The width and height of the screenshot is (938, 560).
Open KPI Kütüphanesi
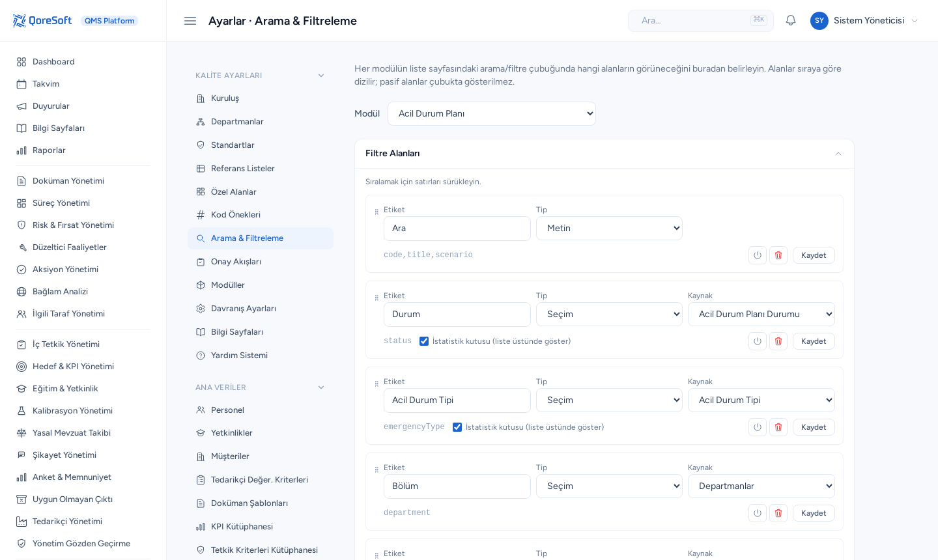tap(261, 527)
